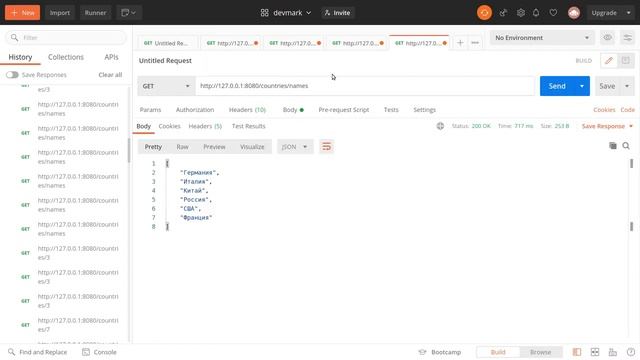
Task: Switch response view to Raw
Action: point(182,147)
